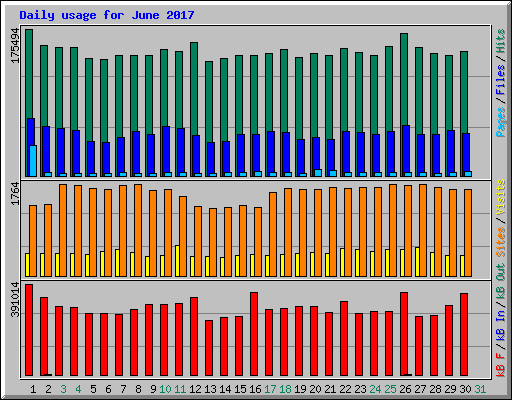512x400 pixels.
Task: Select the orange Visits bar for day 8
Action: [x=138, y=230]
